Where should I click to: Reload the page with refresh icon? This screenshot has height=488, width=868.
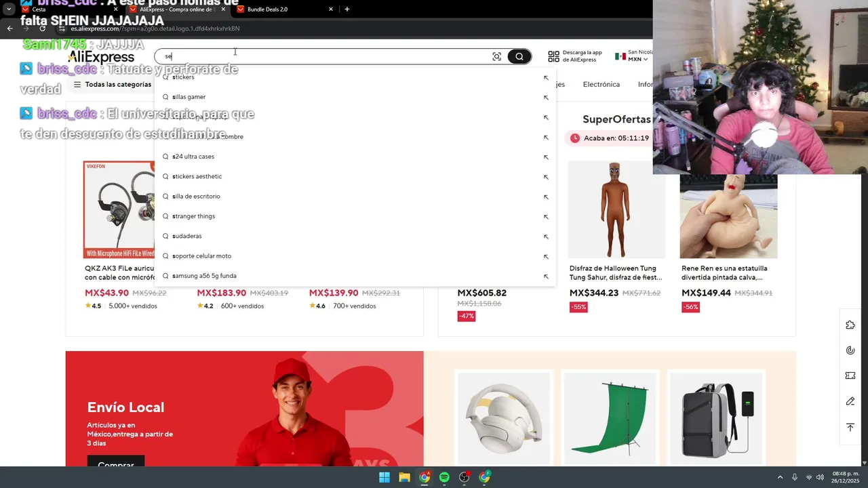[x=43, y=28]
